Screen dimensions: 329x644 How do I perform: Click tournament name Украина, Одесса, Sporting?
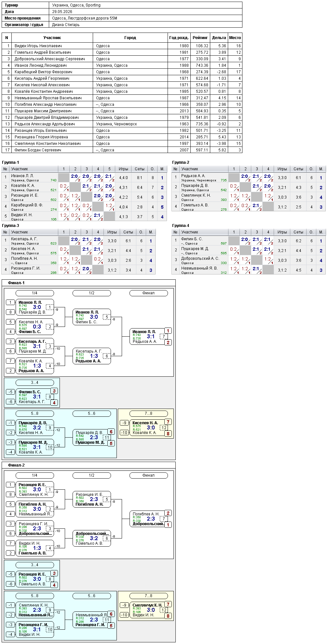pyautogui.click(x=76, y=5)
